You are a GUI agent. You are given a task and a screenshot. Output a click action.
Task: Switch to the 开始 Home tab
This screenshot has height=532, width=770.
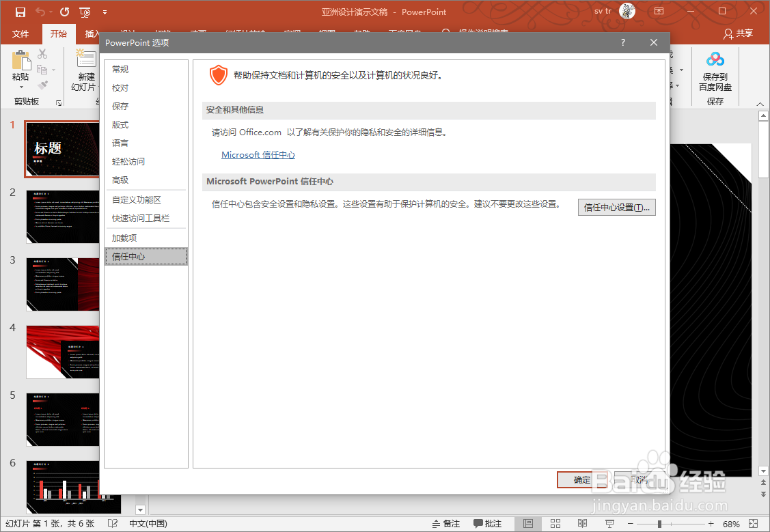click(59, 34)
